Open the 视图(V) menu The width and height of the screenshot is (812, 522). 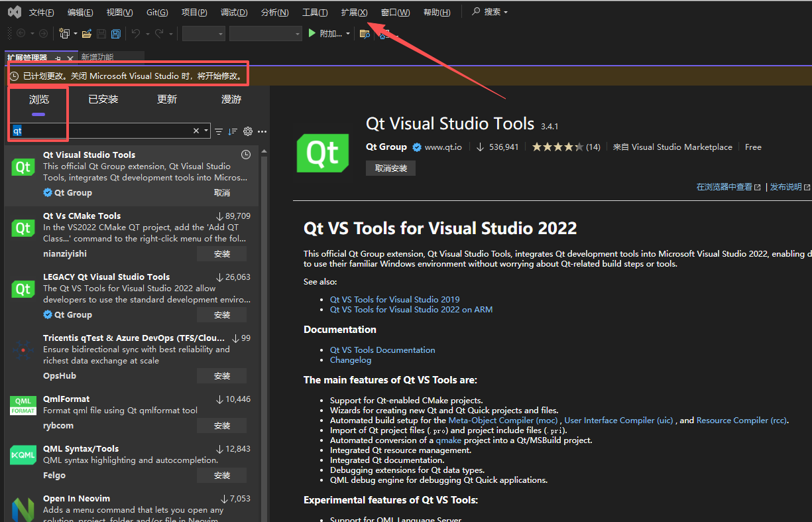click(119, 13)
